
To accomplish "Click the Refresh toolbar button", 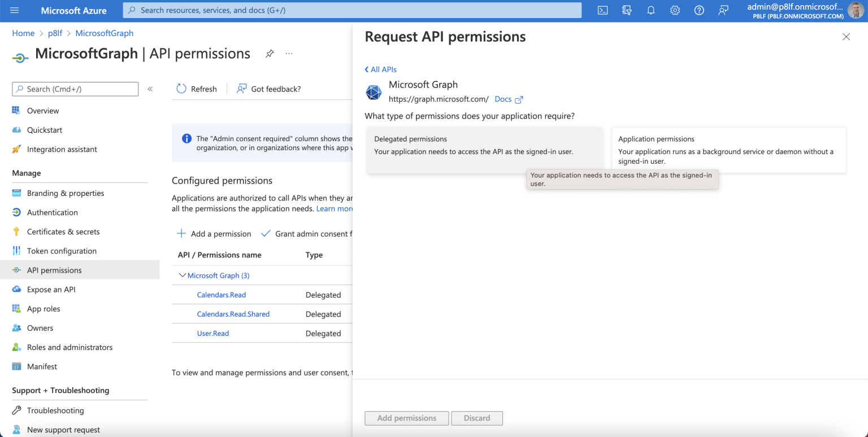I will [197, 89].
